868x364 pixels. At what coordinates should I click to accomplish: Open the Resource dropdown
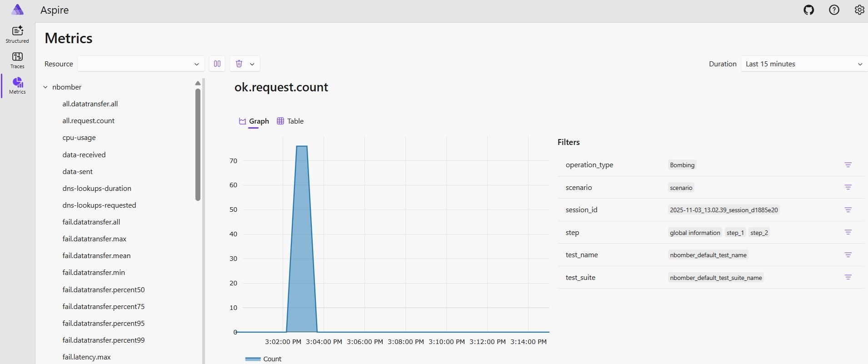[141, 64]
